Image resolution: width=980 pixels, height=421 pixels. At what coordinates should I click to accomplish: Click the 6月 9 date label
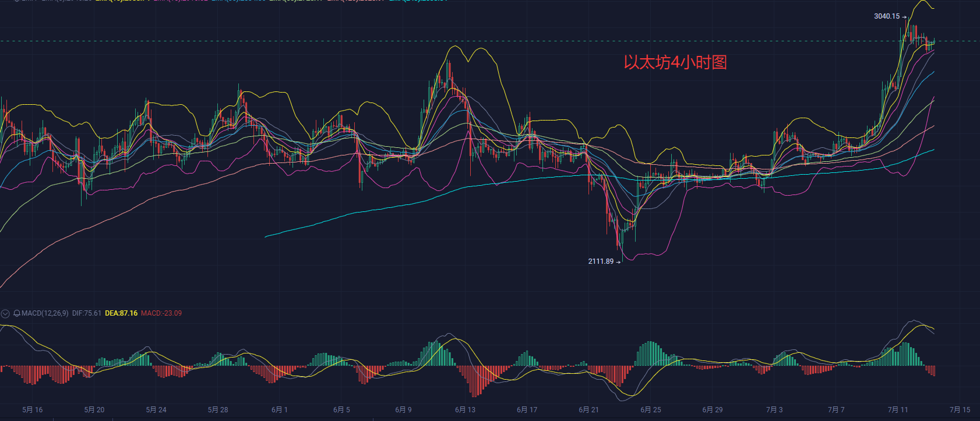(x=403, y=410)
